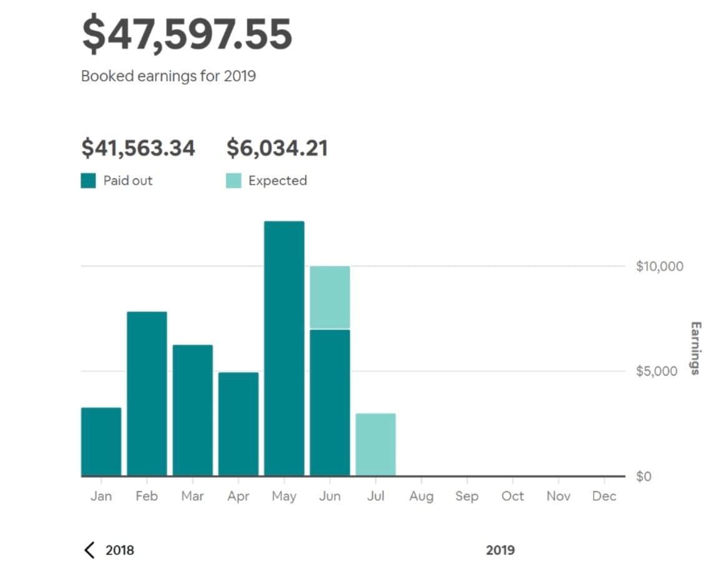Click the Expected legend label

tap(278, 181)
